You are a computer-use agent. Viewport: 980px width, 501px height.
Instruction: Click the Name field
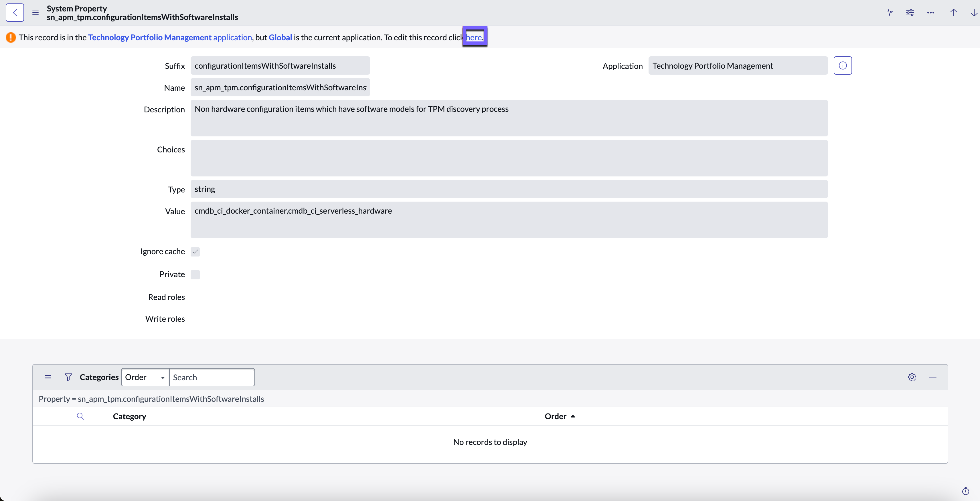pyautogui.click(x=280, y=88)
